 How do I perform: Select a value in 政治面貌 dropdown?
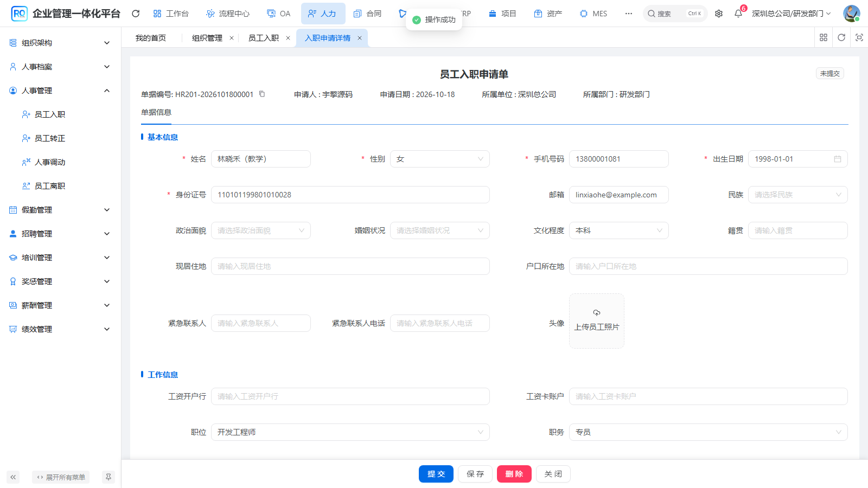(x=261, y=230)
